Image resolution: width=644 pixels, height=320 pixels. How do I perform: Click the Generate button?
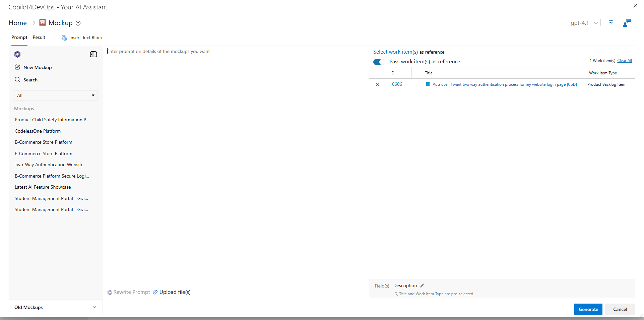[588, 309]
